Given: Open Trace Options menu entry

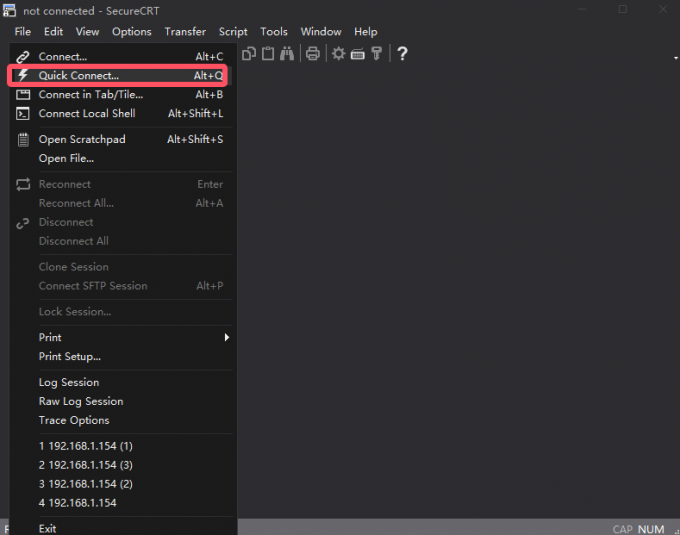Looking at the screenshot, I should click(121, 421).
